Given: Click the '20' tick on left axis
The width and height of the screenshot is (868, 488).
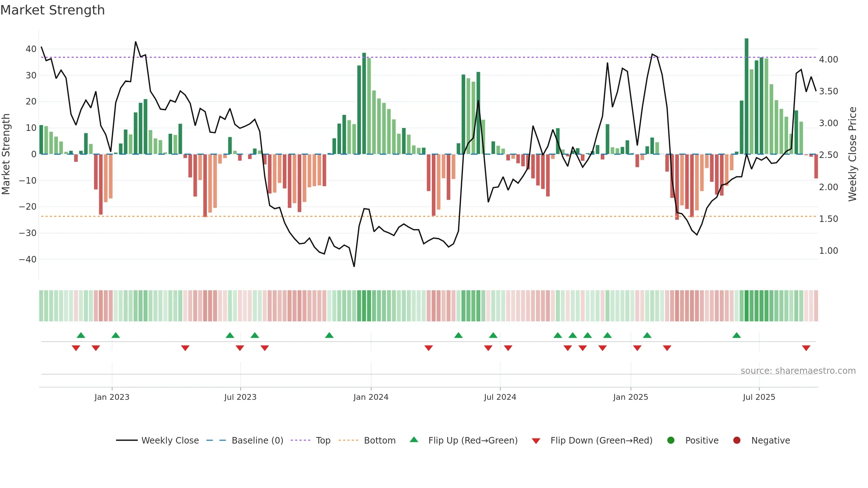Looking at the screenshot, I should [x=31, y=102].
